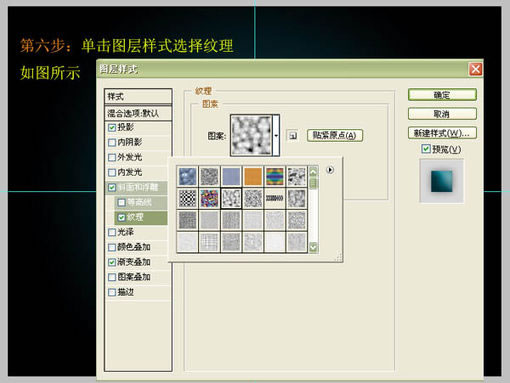Select the orange pattern swatch

click(x=253, y=176)
